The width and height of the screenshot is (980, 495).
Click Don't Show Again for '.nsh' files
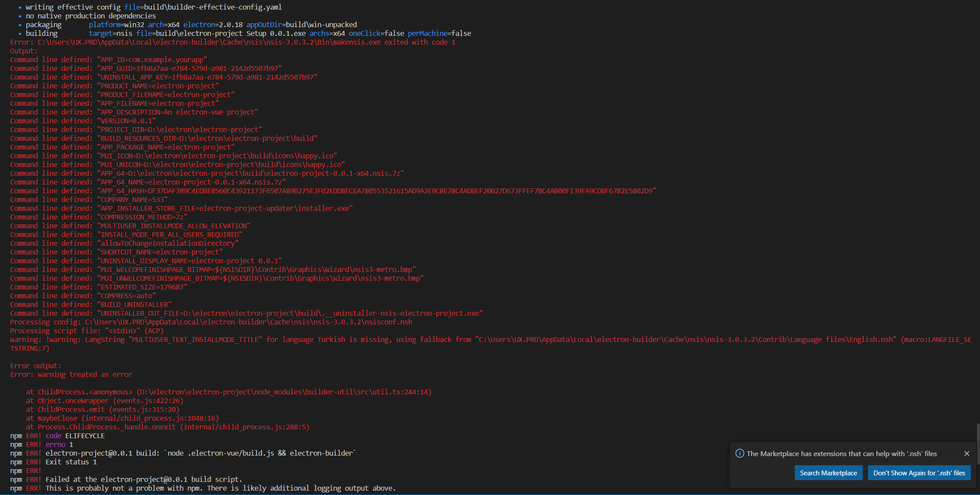(x=919, y=473)
